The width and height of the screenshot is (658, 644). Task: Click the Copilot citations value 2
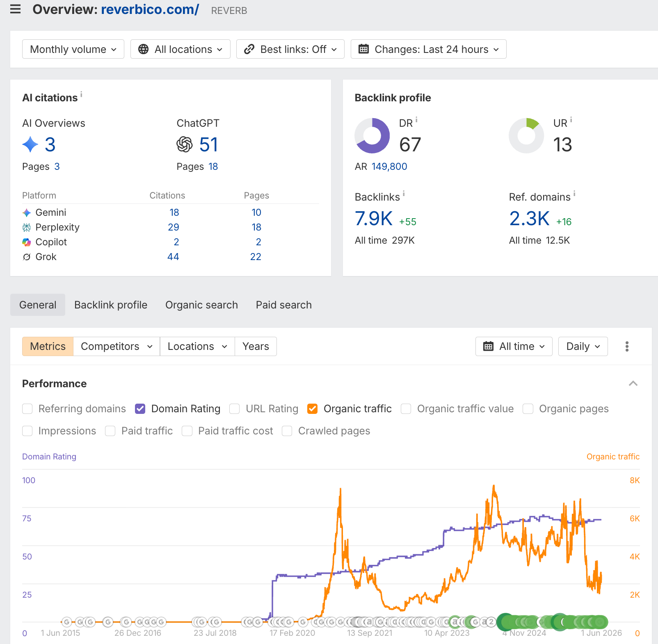[x=176, y=242]
